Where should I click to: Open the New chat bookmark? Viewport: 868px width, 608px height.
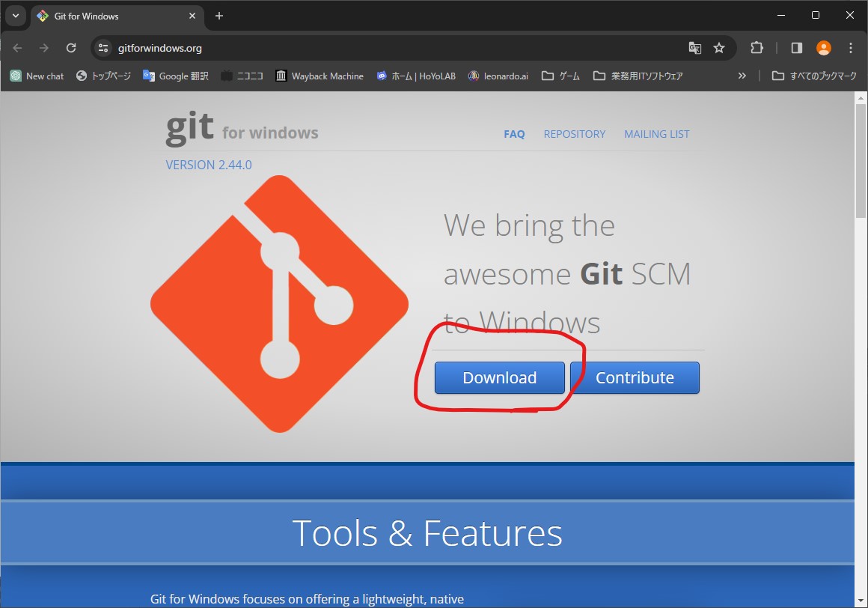coord(37,76)
